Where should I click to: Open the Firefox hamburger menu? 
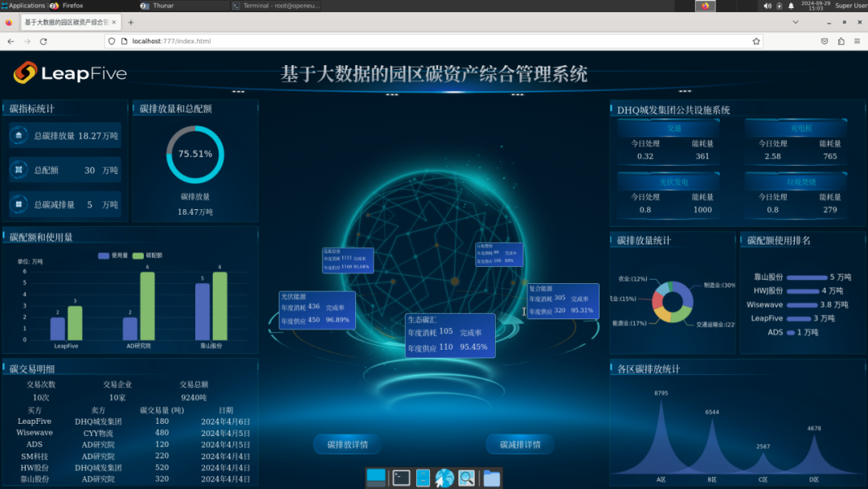(857, 41)
